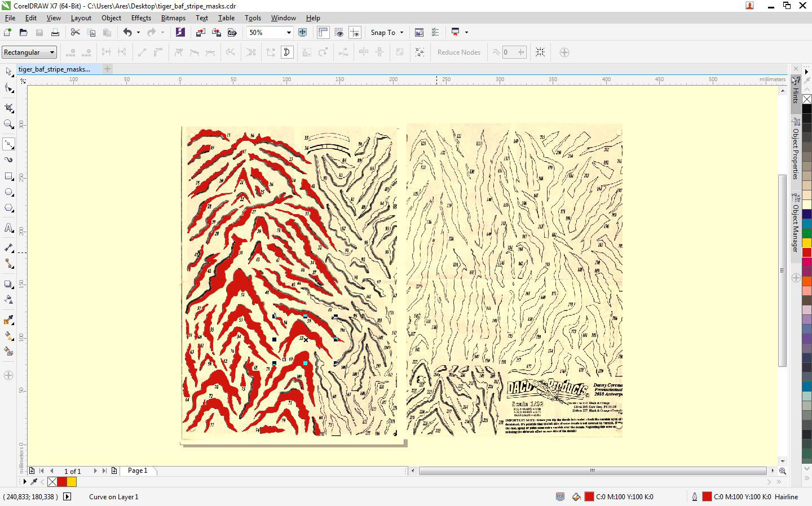Select the Zoom tool in the toolbox
This screenshot has width=812, height=506.
point(8,124)
